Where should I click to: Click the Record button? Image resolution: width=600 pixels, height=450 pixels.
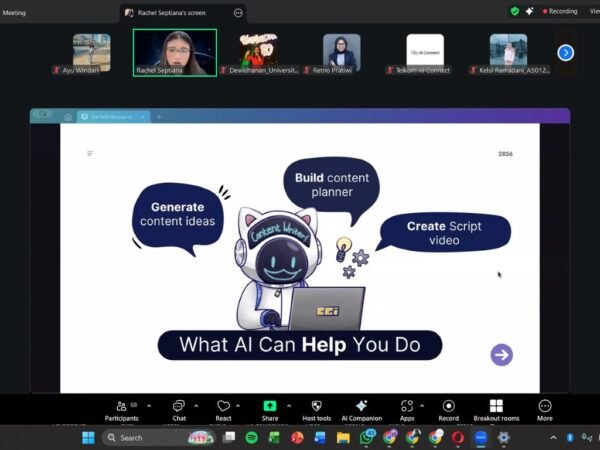[448, 411]
